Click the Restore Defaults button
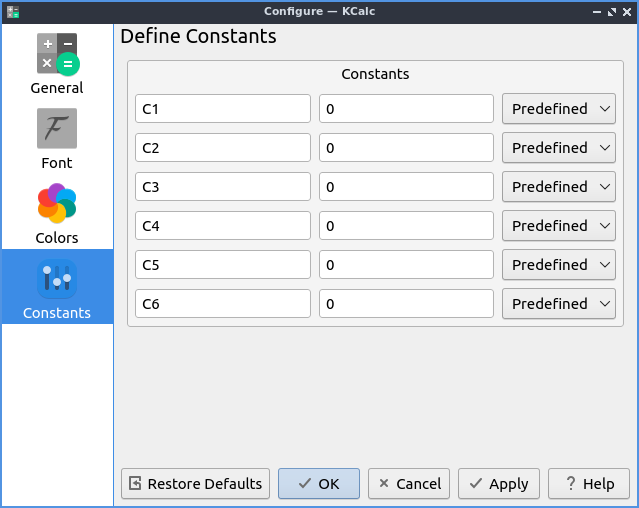Image resolution: width=639 pixels, height=508 pixels. 196,484
